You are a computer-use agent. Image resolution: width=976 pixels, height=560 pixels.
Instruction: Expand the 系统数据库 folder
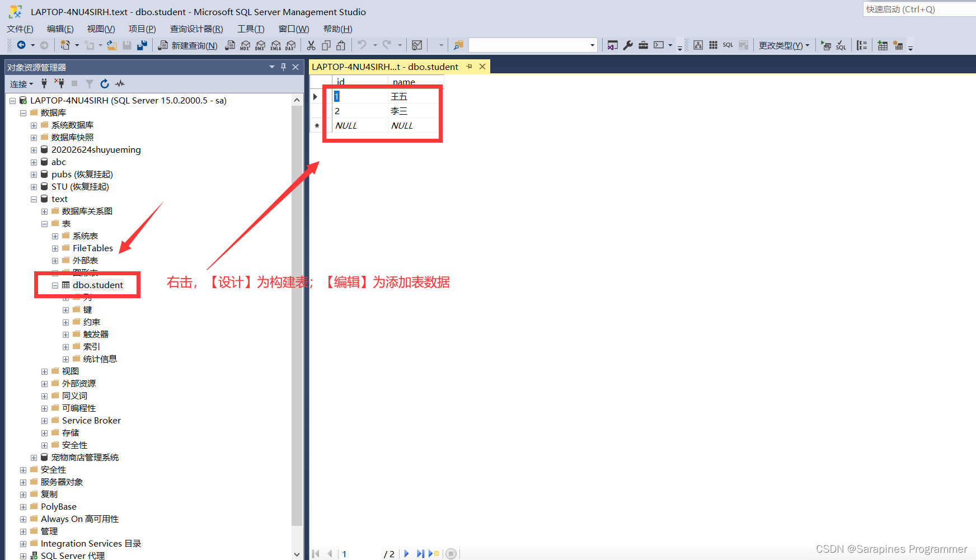tap(34, 125)
